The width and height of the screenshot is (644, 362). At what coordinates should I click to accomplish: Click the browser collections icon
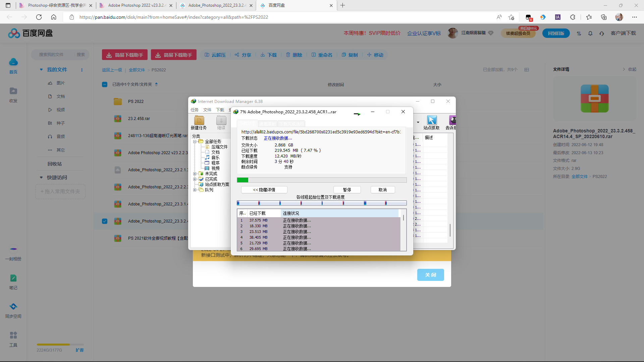(604, 17)
